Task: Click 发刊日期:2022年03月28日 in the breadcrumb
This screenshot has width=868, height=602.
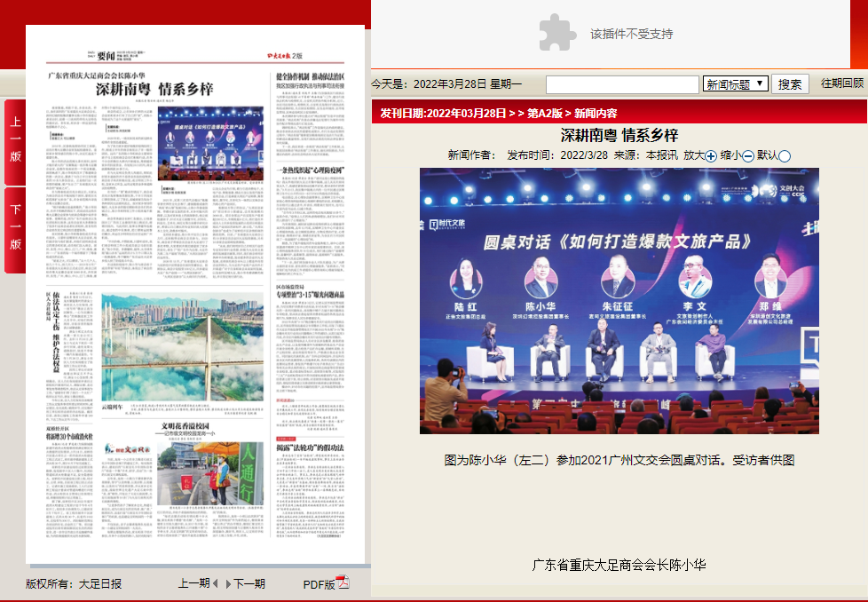Action: pyautogui.click(x=443, y=113)
